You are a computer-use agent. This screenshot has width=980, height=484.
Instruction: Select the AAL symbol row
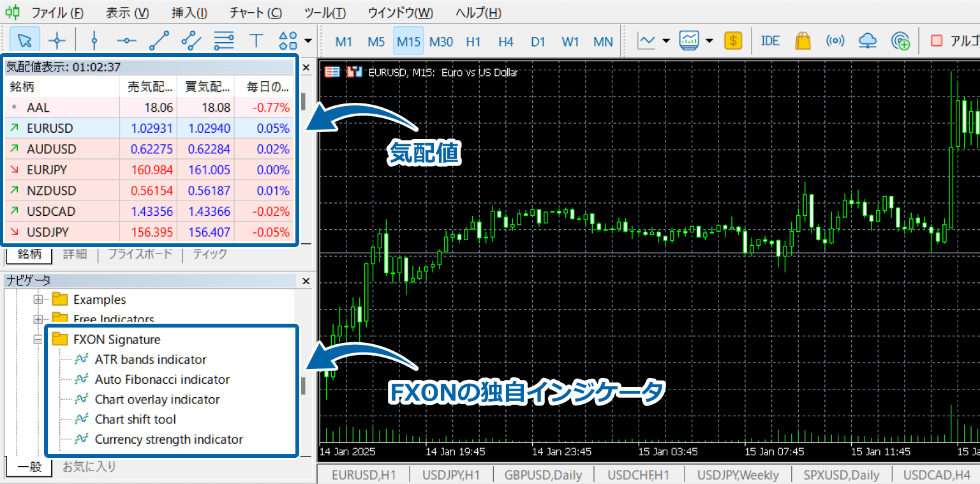point(149,107)
